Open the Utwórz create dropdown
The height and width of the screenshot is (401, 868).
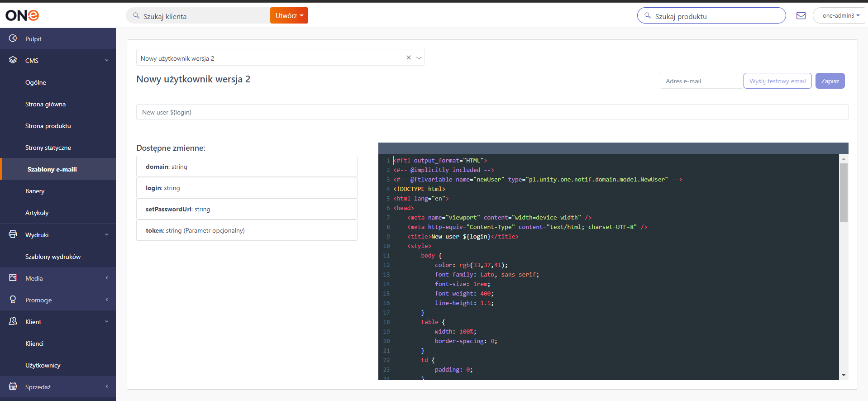click(x=289, y=15)
